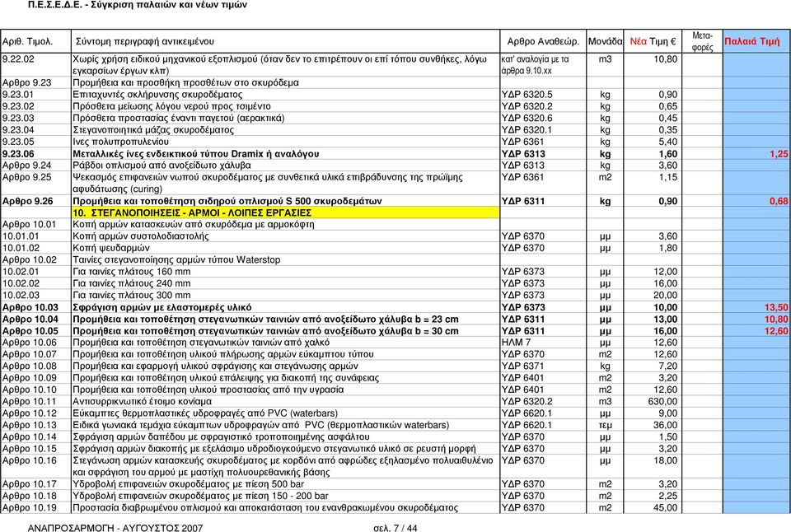Select bold row code 'Αρθρο 9.26'
The height and width of the screenshot is (532, 791).
pyautogui.click(x=27, y=201)
